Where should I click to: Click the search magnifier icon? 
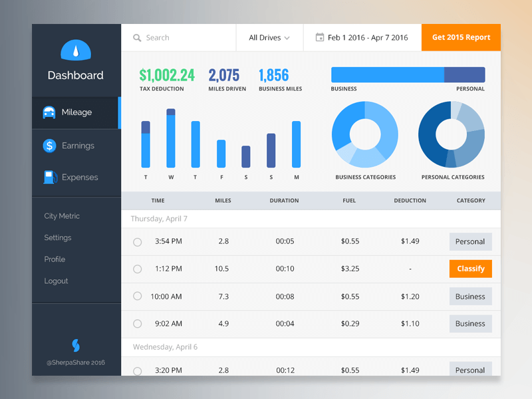(x=137, y=38)
